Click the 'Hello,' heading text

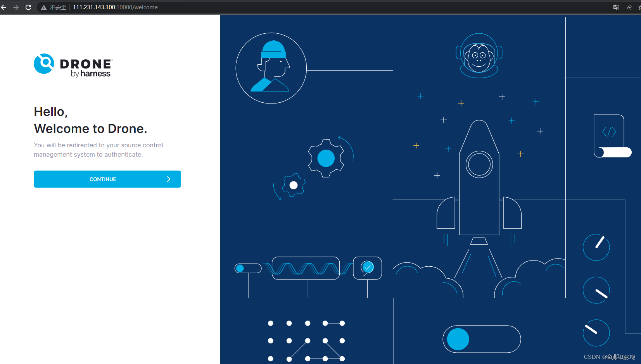click(51, 112)
